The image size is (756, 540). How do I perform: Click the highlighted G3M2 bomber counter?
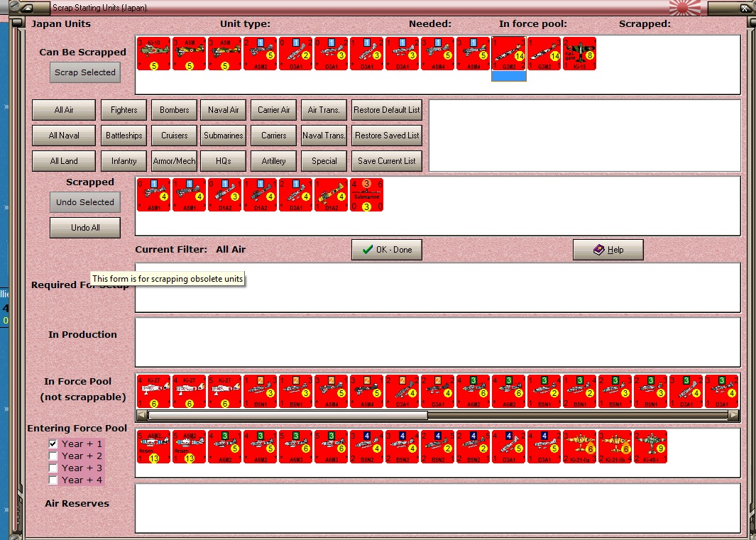(509, 54)
